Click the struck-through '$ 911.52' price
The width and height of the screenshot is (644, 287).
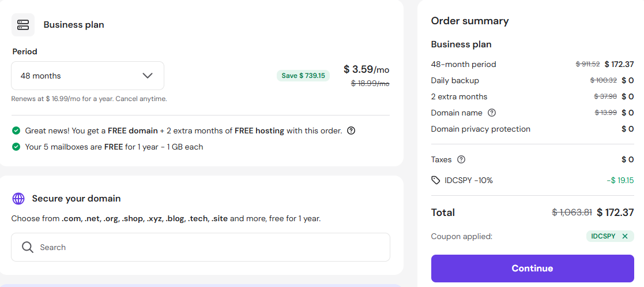587,64
